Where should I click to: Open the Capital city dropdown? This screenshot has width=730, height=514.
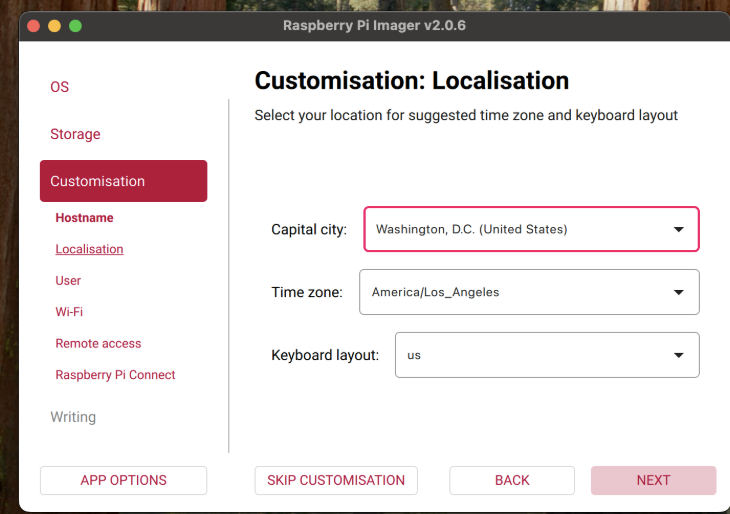click(x=531, y=229)
